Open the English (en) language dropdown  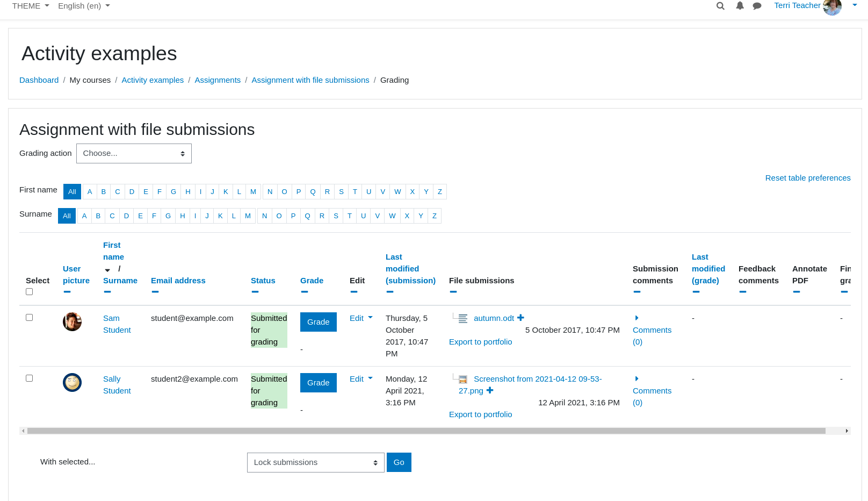coord(84,6)
